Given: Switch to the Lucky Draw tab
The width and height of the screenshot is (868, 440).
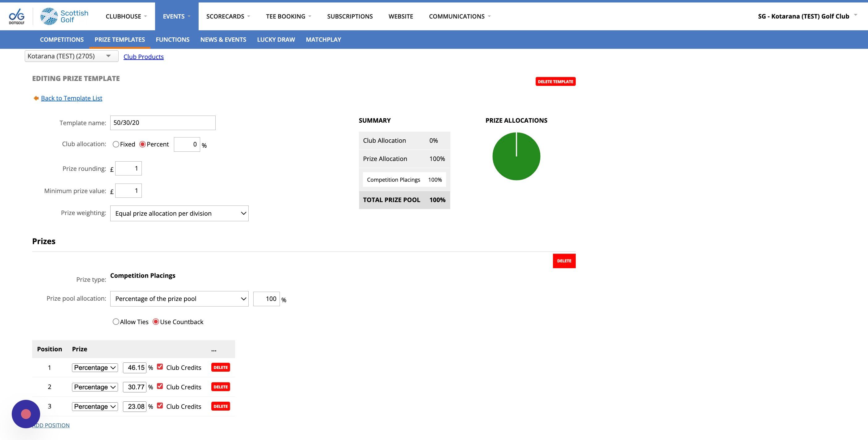Looking at the screenshot, I should click(276, 40).
